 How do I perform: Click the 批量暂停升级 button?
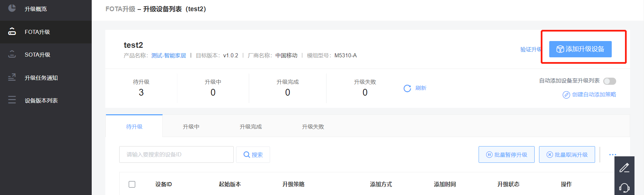point(506,155)
